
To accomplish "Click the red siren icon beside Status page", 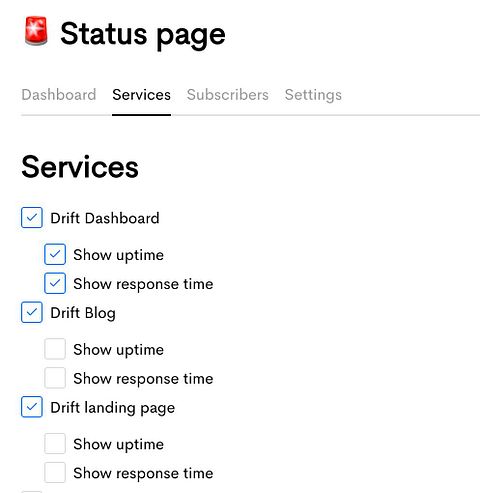I will (36, 31).
